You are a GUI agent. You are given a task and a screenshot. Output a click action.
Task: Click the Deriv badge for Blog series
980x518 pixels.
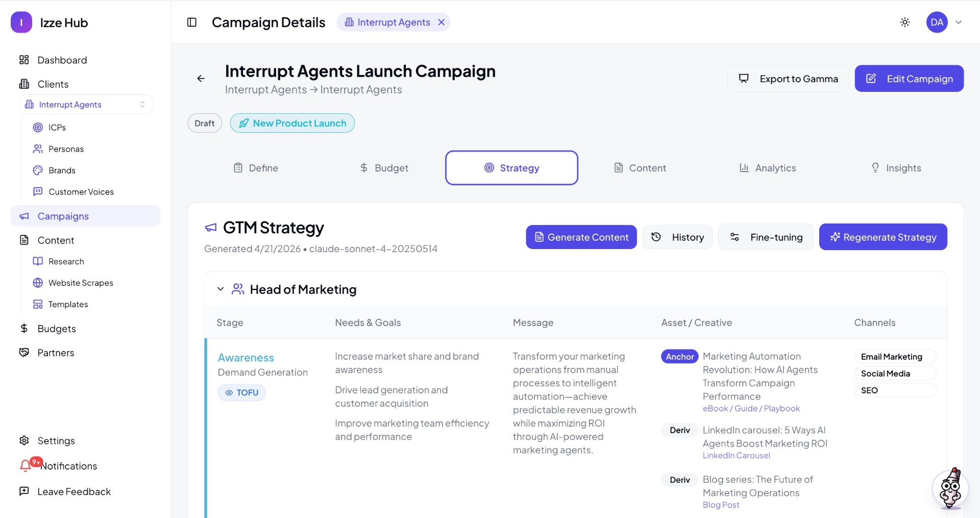point(680,479)
